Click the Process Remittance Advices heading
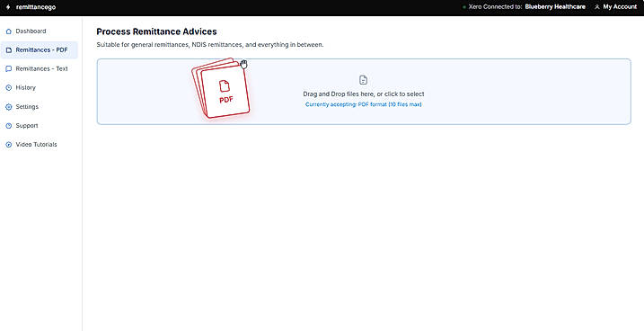Viewport: 644px width, 331px height. [x=156, y=31]
